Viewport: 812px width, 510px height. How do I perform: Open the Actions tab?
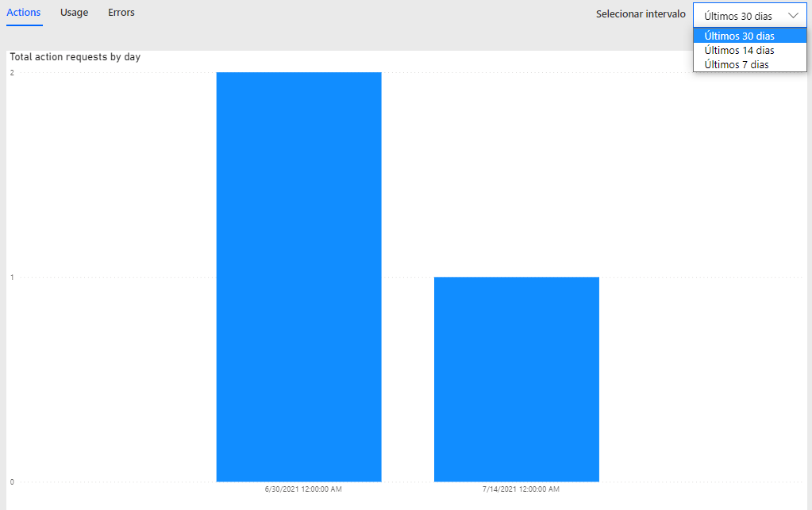tap(24, 13)
